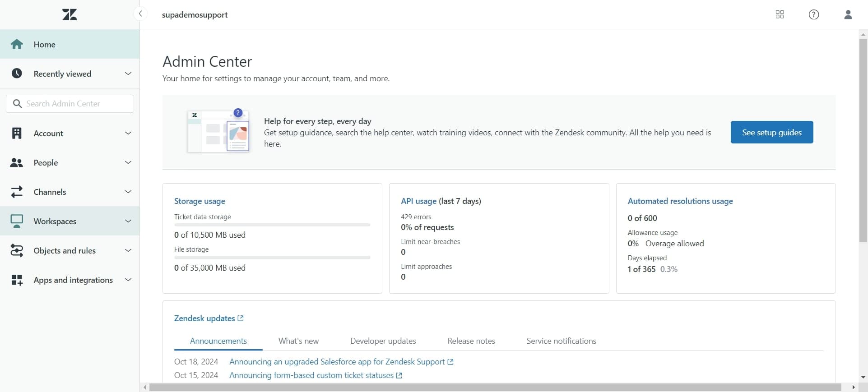Image resolution: width=868 pixels, height=392 pixels.
Task: Click the help illustration thumbnail
Action: (218, 131)
